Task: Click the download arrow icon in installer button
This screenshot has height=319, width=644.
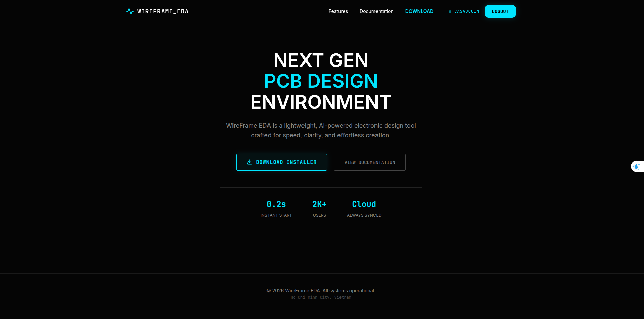Action: tap(250, 162)
